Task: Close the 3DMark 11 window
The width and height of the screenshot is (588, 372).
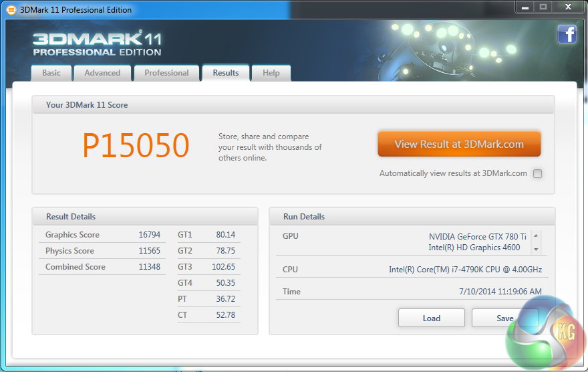Action: 568,7
